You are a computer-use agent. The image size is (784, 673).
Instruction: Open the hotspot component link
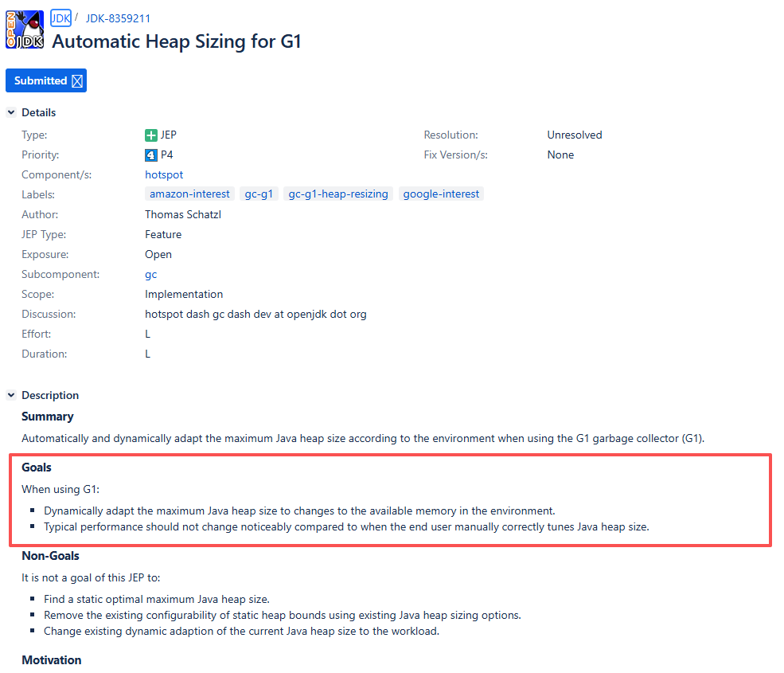tap(164, 174)
